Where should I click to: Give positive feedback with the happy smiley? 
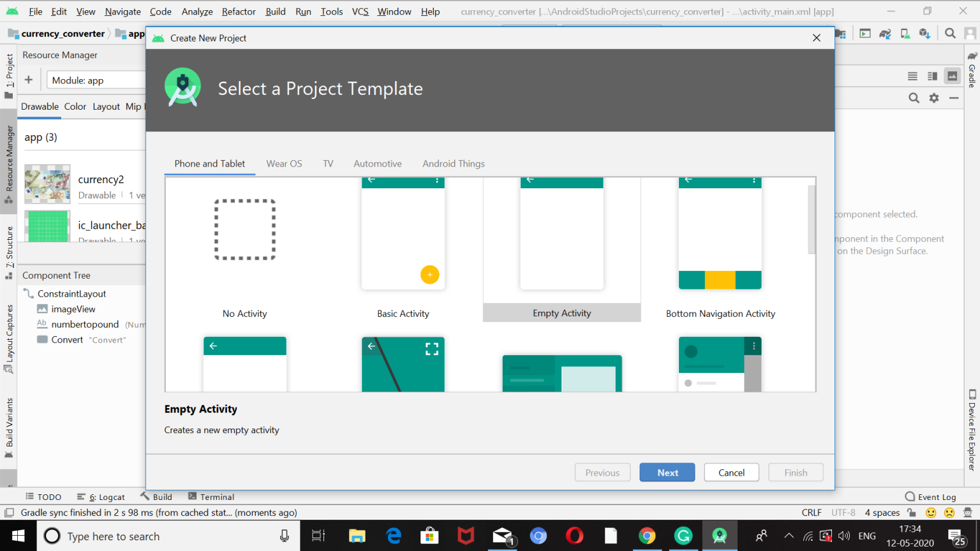coord(931,512)
